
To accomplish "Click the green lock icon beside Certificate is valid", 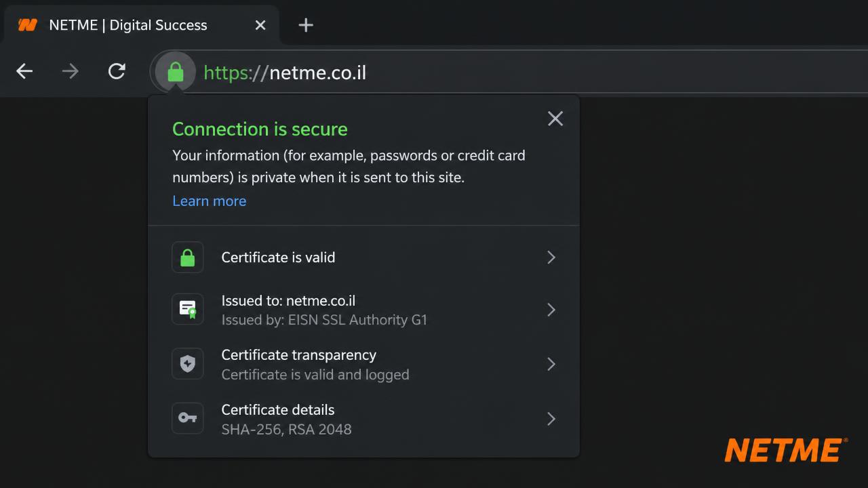I will coord(188,258).
